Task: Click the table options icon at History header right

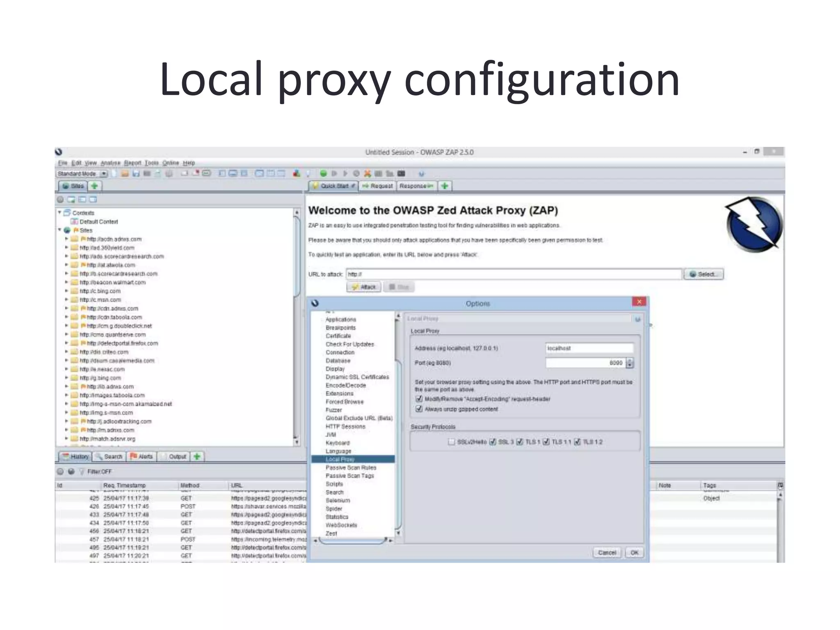Action: point(780,485)
